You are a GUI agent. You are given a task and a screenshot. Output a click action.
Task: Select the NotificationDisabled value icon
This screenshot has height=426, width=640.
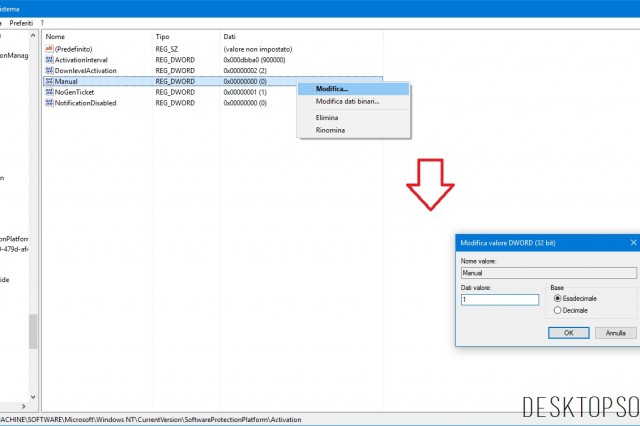(50, 102)
